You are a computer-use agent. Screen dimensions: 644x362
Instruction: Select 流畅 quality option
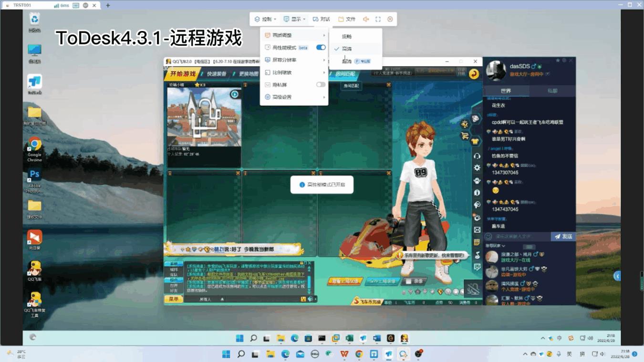[355, 36]
